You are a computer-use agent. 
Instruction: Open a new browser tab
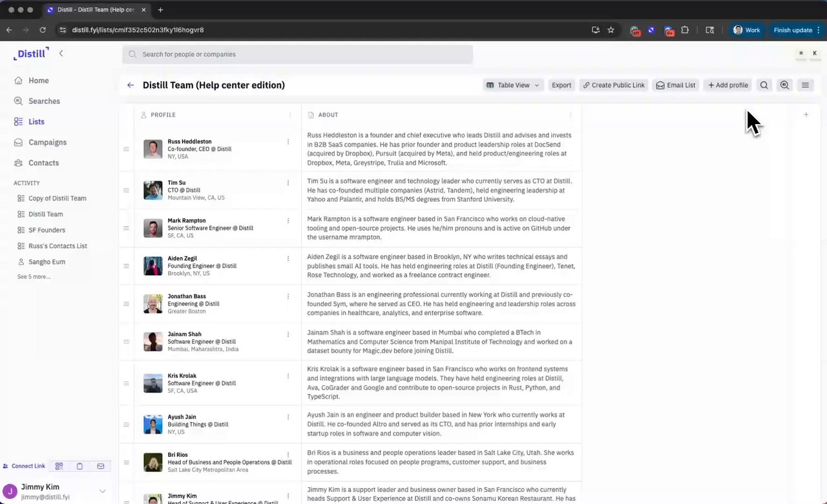[x=160, y=10]
